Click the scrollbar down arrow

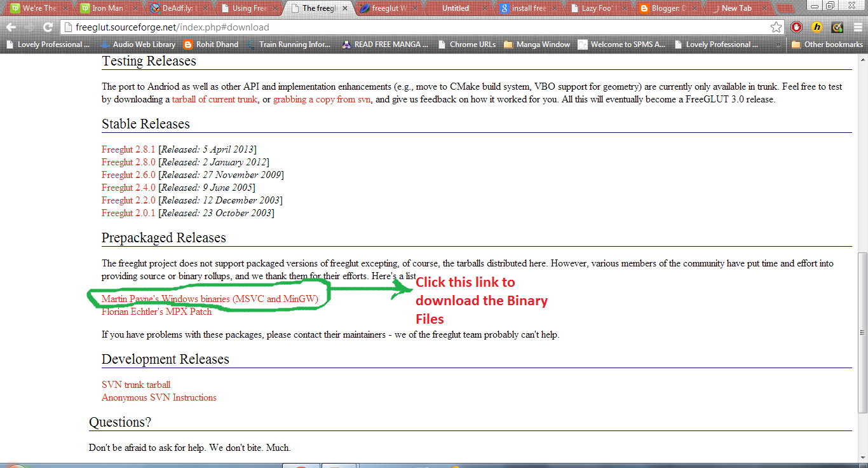(x=862, y=457)
